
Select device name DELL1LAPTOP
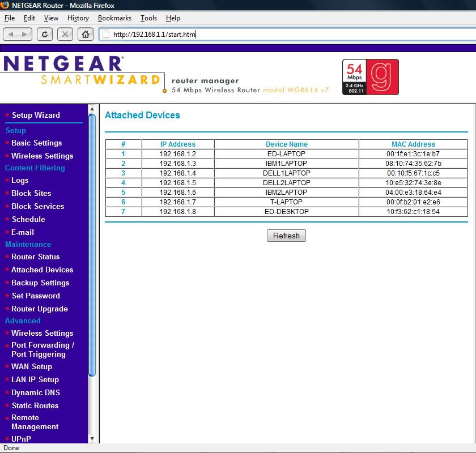click(286, 173)
